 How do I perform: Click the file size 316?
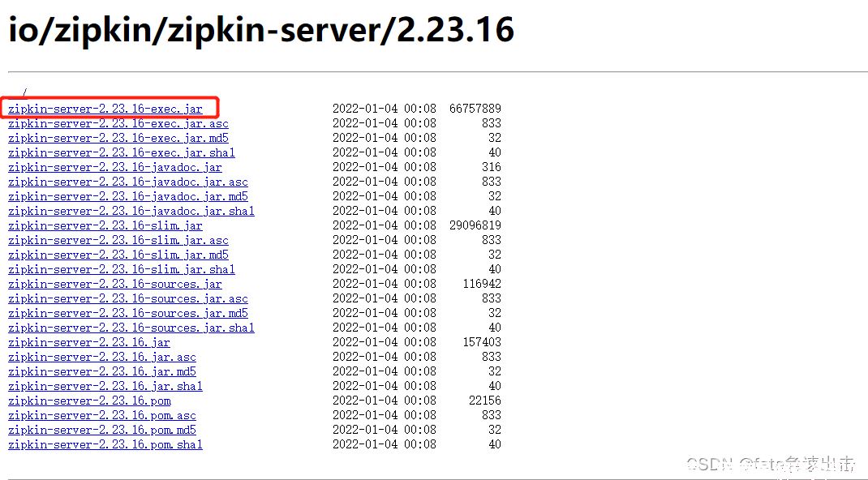coord(491,167)
